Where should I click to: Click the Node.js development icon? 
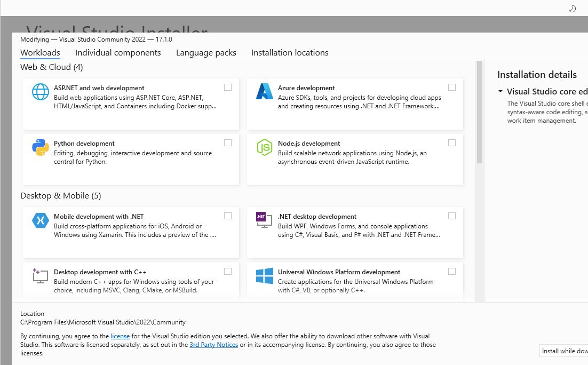tap(264, 148)
